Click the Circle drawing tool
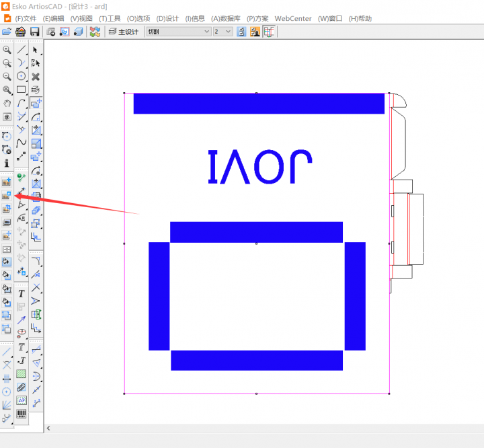The height and width of the screenshot is (448, 484). point(22,77)
